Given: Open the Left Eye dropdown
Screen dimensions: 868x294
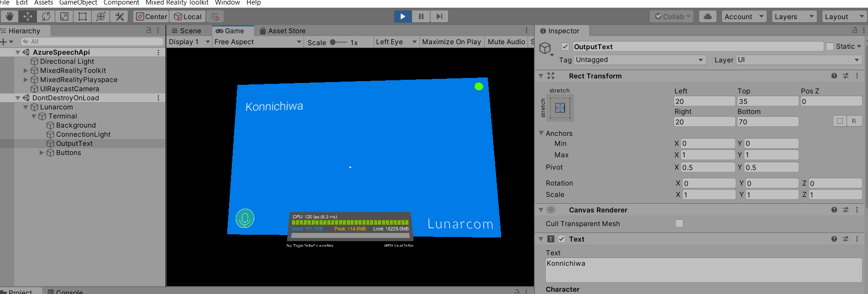Looking at the screenshot, I should coord(396,42).
